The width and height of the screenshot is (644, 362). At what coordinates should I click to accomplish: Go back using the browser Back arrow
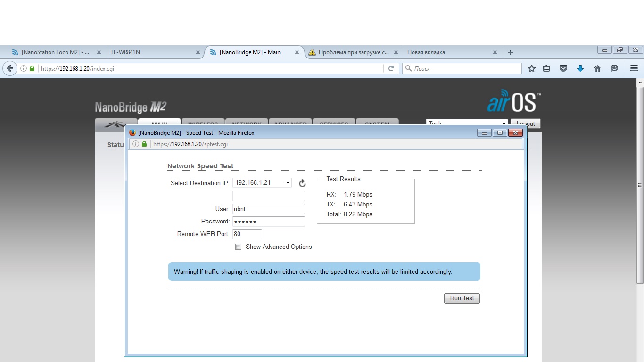10,68
